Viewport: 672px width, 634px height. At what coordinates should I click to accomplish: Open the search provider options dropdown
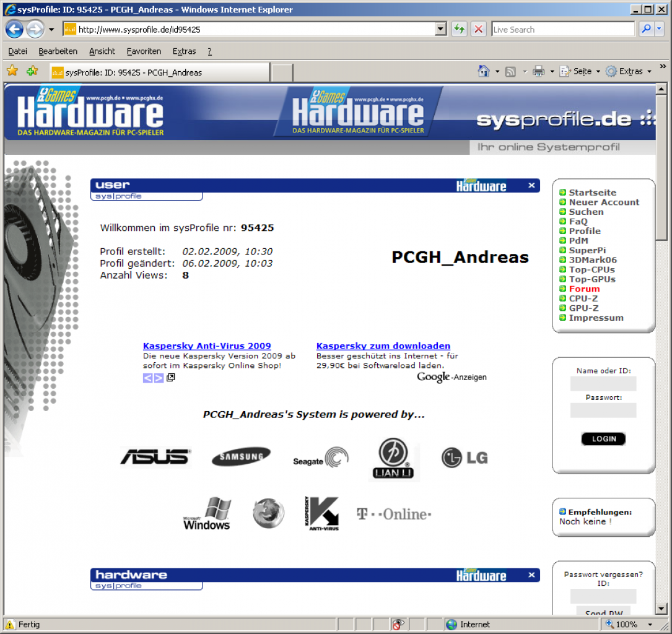pyautogui.click(x=659, y=29)
